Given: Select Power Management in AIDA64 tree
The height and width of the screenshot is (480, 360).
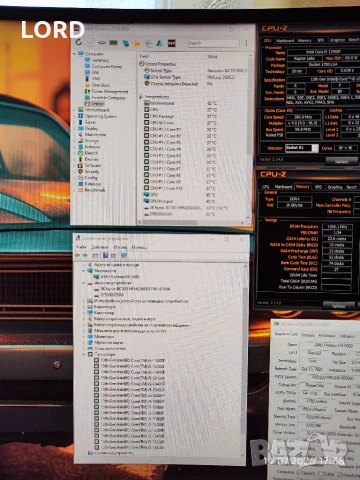Looking at the screenshot, I should (x=110, y=91).
